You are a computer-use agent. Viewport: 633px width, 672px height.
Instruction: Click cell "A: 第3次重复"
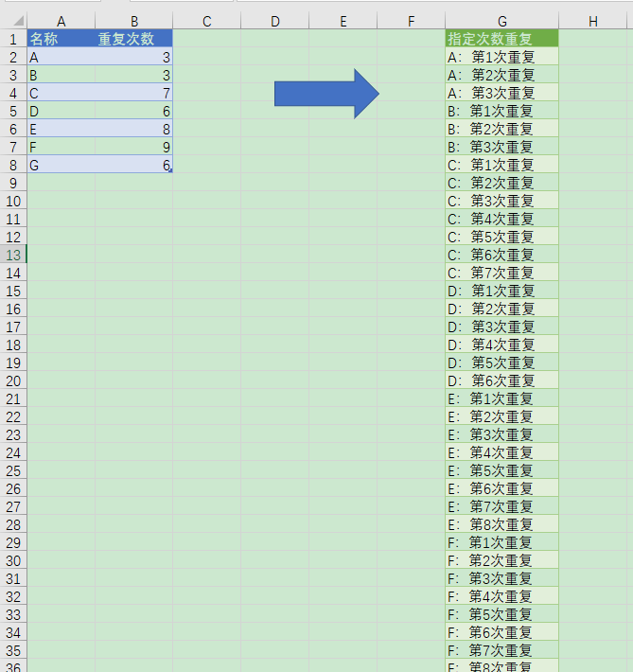pyautogui.click(x=502, y=93)
